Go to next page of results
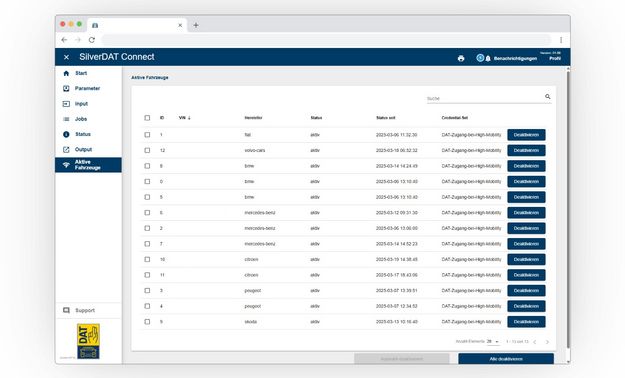The height and width of the screenshot is (378, 625). (547, 342)
